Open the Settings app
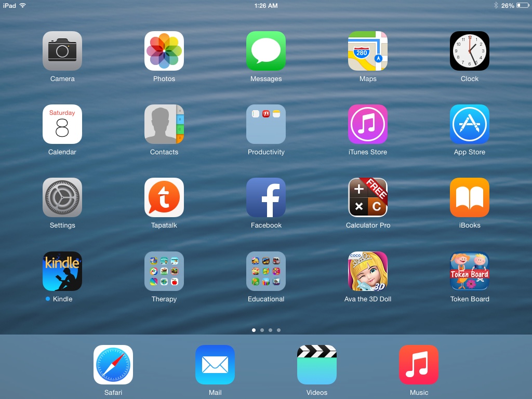 click(62, 197)
